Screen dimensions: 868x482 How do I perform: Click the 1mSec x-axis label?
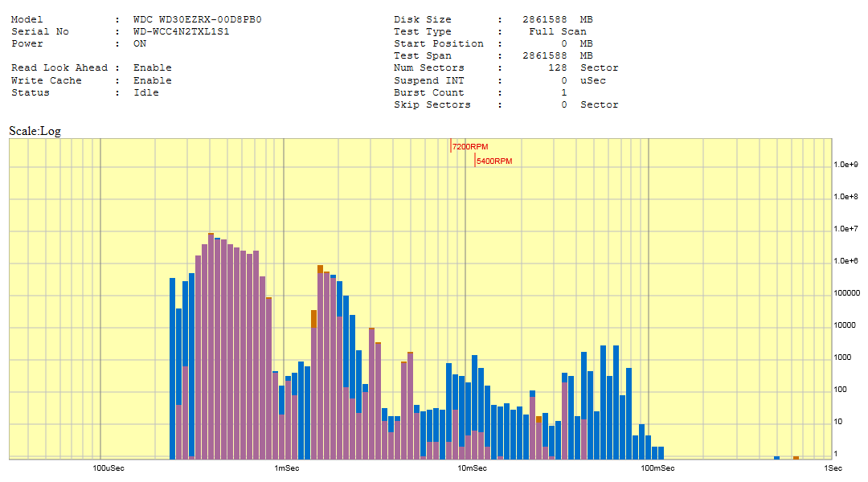[286, 468]
